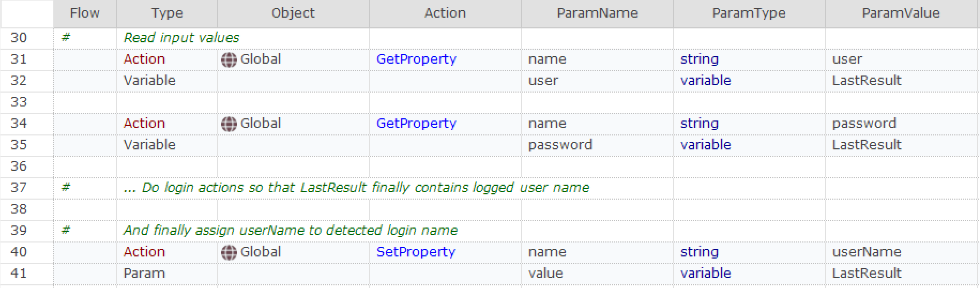Viewport: 980px width, 288px height.
Task: Click the Flow column header
Action: coord(85,13)
